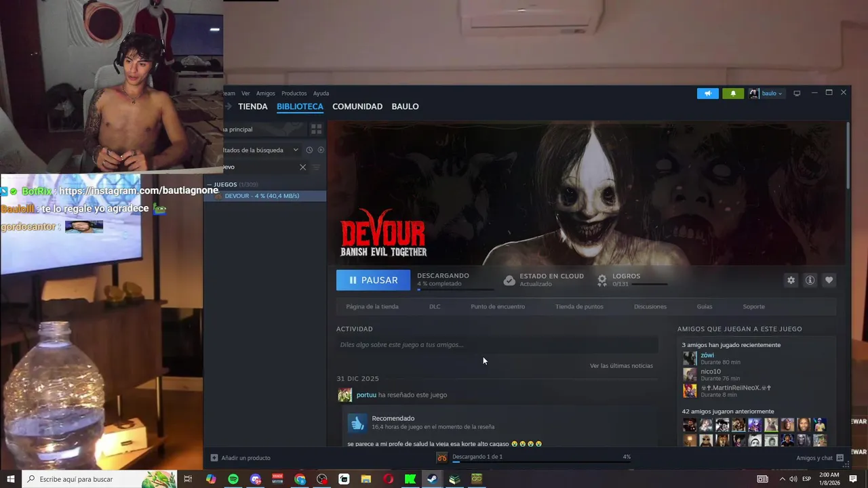Open friend nico10's profile
The image size is (868, 488).
pyautogui.click(x=711, y=371)
